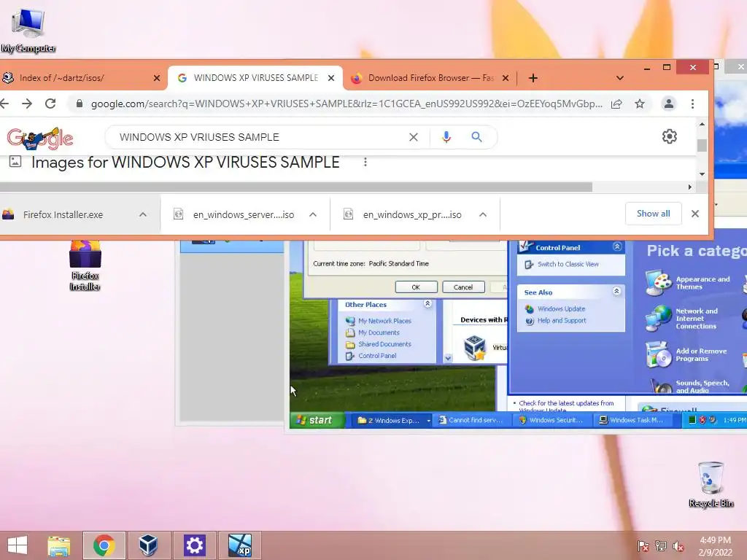Click the Chrome address bar URL

[347, 104]
